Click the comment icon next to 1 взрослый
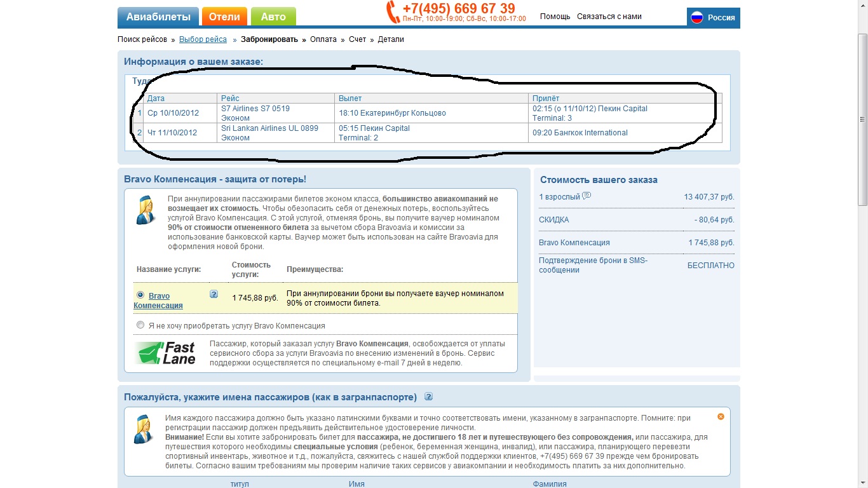 pyautogui.click(x=587, y=196)
